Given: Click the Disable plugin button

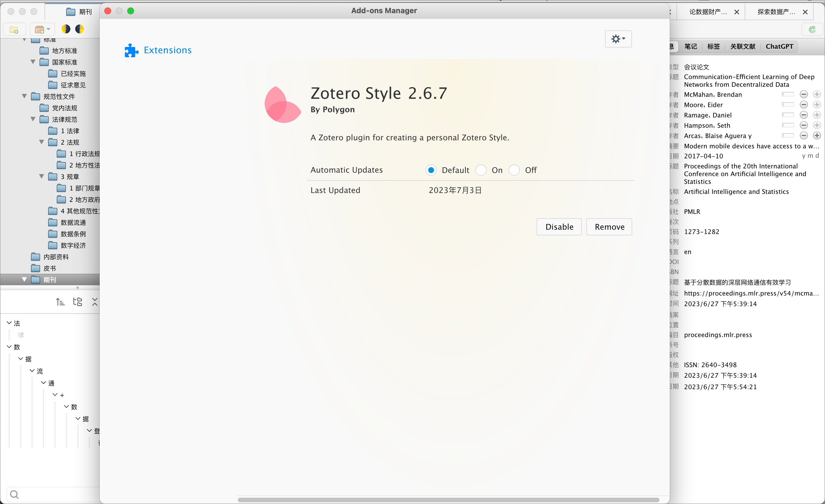Looking at the screenshot, I should click(x=559, y=227).
